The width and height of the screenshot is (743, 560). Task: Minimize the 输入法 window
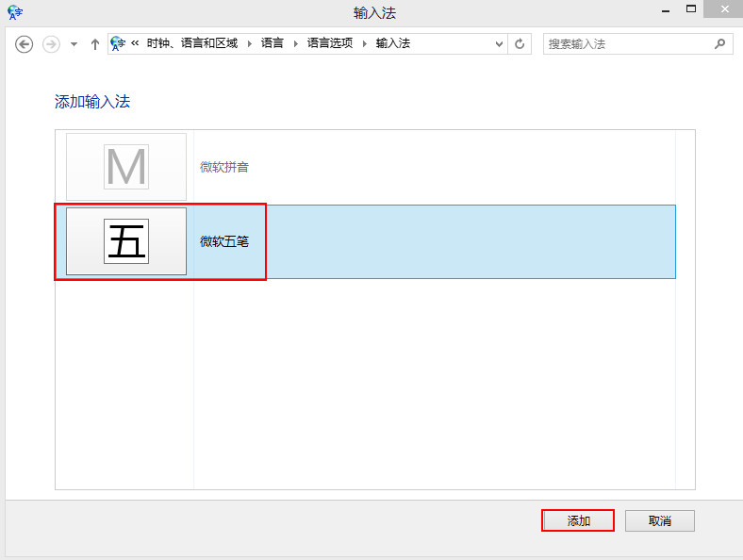coord(666,9)
